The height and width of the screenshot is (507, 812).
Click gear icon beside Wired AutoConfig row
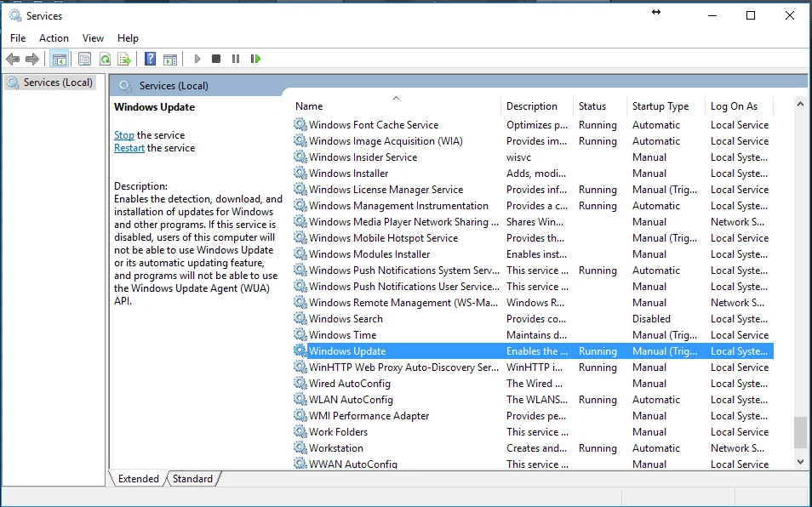point(300,384)
